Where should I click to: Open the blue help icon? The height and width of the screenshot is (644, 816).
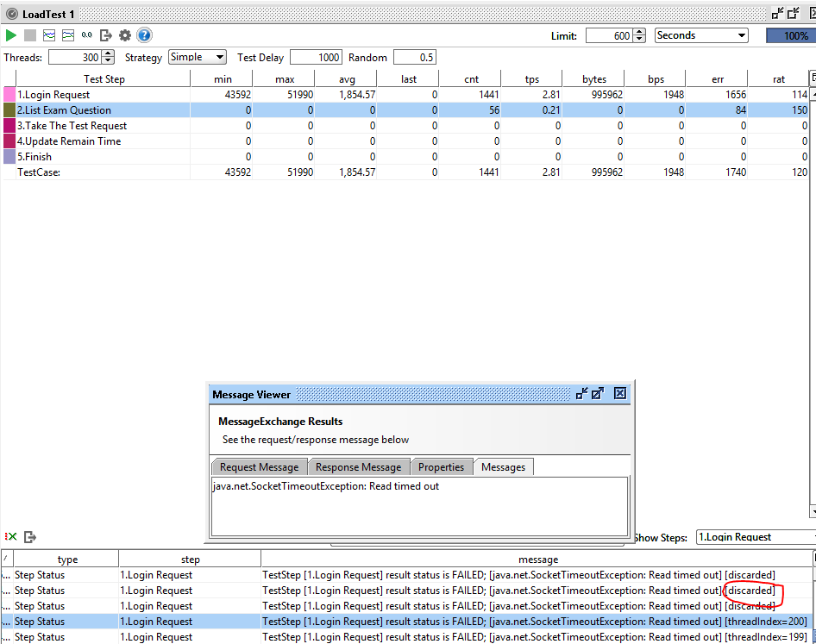pos(144,35)
